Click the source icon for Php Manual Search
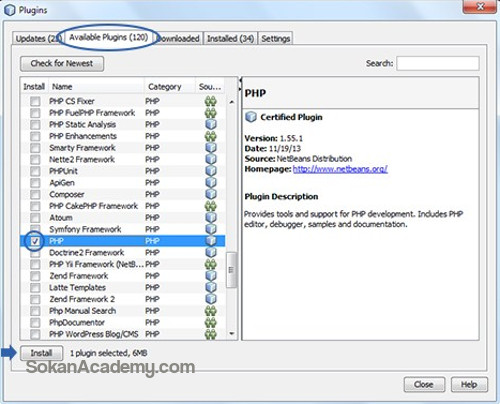Viewport: 500px width, 404px height. pos(210,311)
